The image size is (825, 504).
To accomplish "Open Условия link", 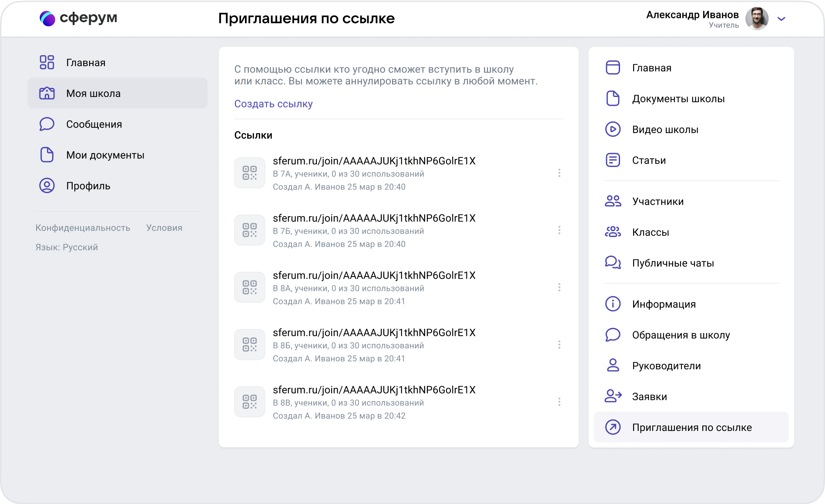I will coord(164,228).
